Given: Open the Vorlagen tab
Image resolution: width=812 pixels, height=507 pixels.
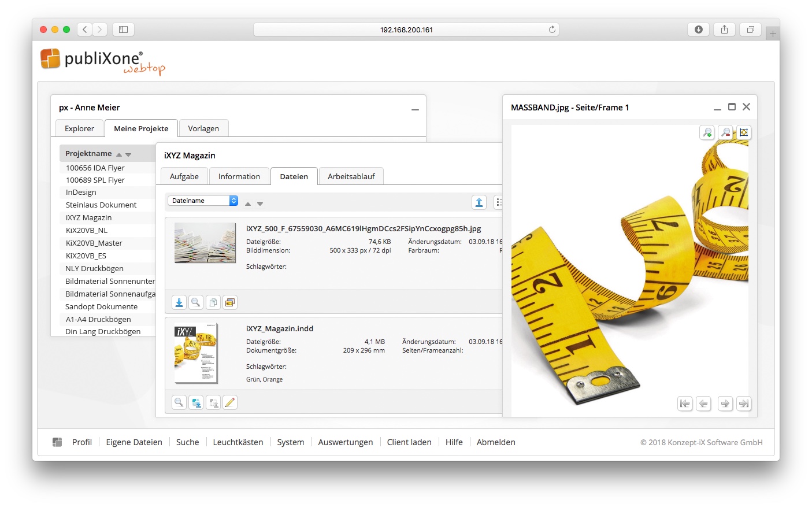Looking at the screenshot, I should [203, 128].
